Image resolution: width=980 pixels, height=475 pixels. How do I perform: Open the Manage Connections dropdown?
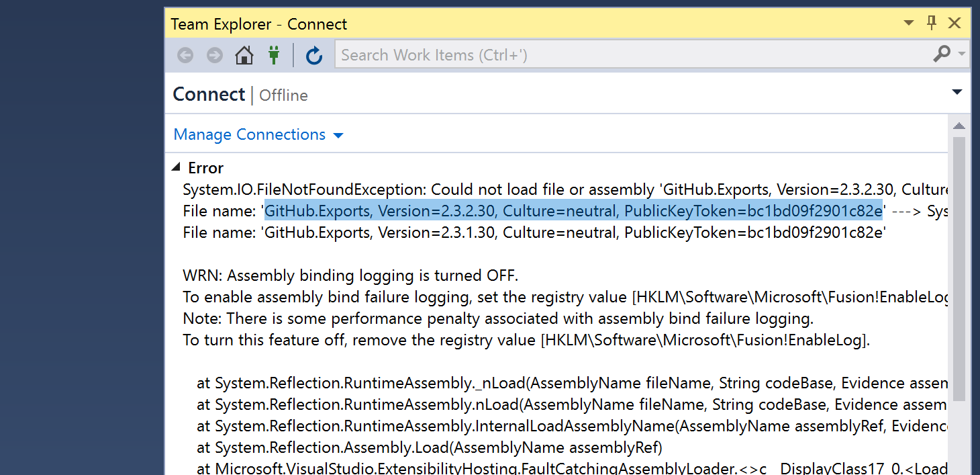tap(338, 134)
